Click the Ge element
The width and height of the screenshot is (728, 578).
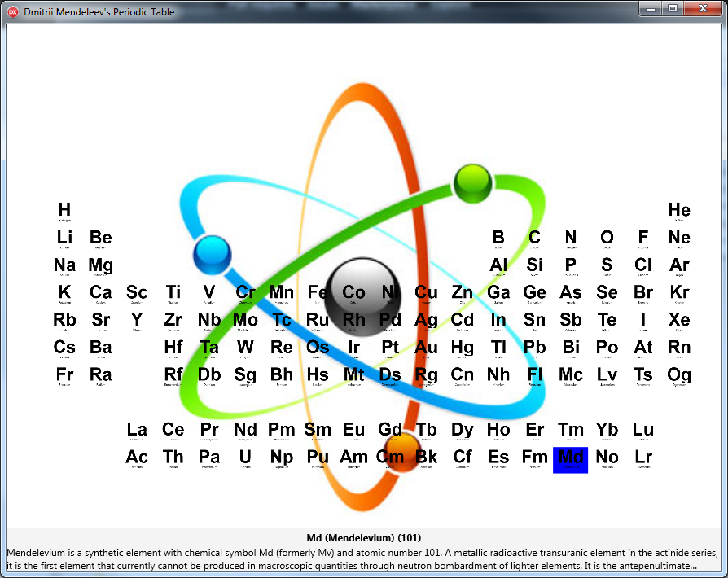[x=534, y=293]
